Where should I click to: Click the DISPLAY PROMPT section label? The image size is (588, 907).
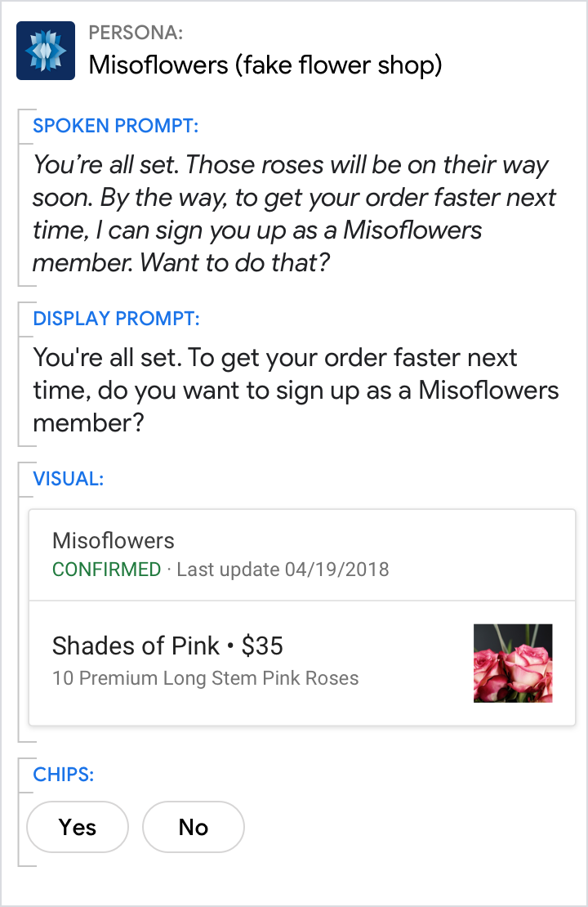[x=116, y=319]
